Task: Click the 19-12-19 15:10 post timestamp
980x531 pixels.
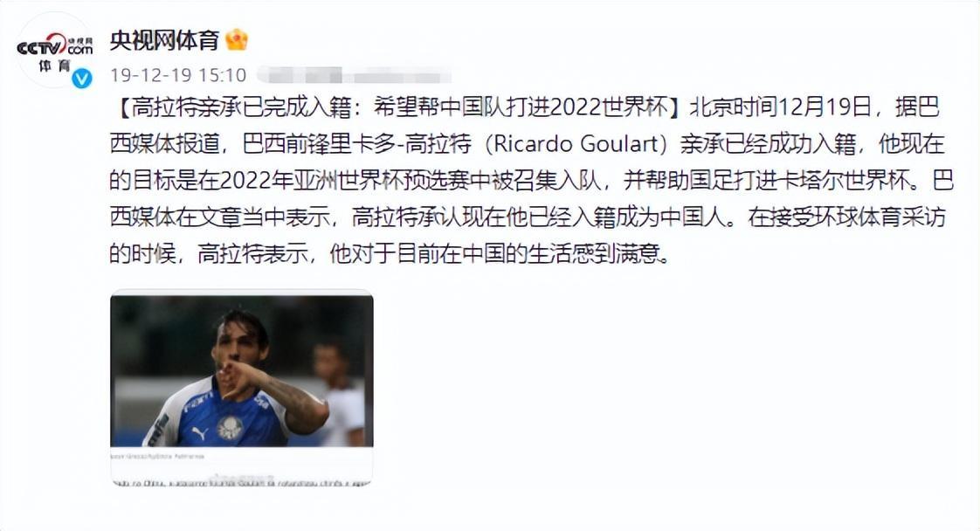Action: click(178, 76)
